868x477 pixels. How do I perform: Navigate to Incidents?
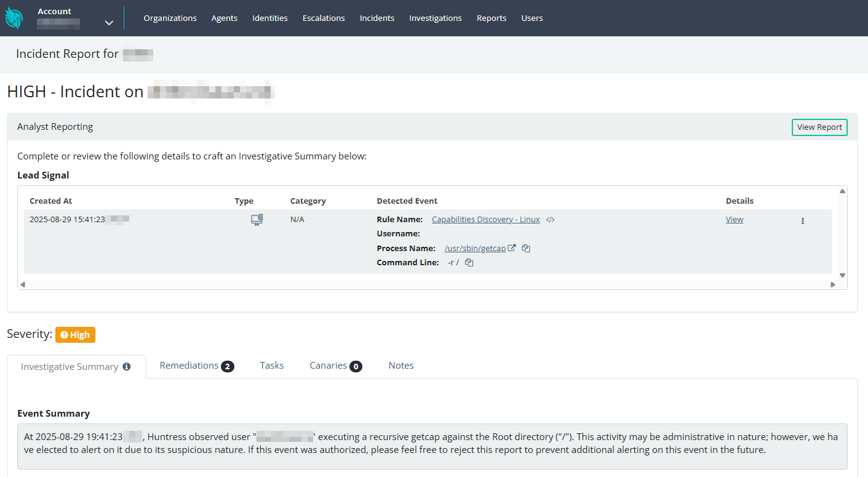click(377, 18)
